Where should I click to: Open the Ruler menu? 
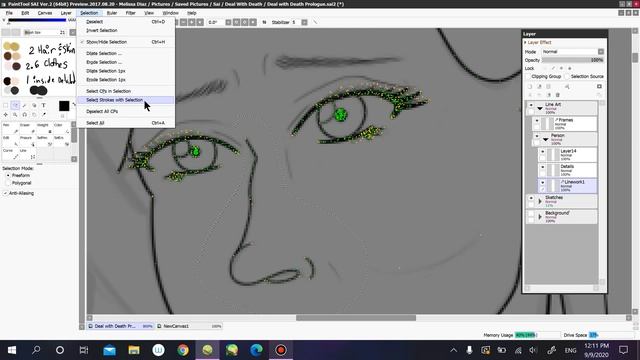point(111,13)
